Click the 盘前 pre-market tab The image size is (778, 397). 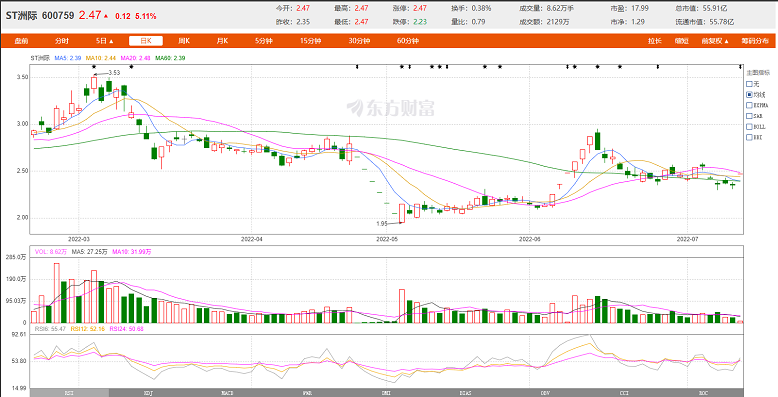click(x=21, y=41)
